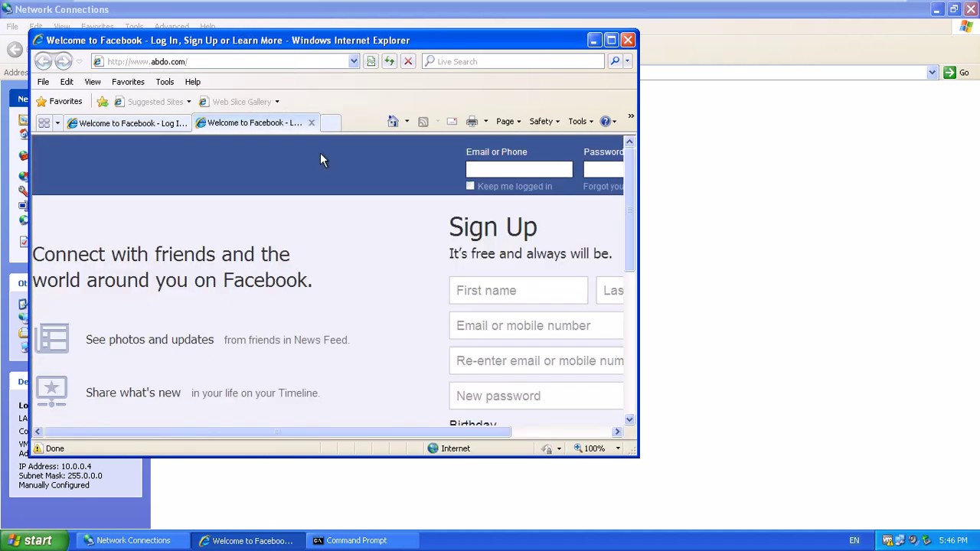Screen dimensions: 980x551
Task: Click the EN language indicator in the taskbar
Action: pos(854,540)
